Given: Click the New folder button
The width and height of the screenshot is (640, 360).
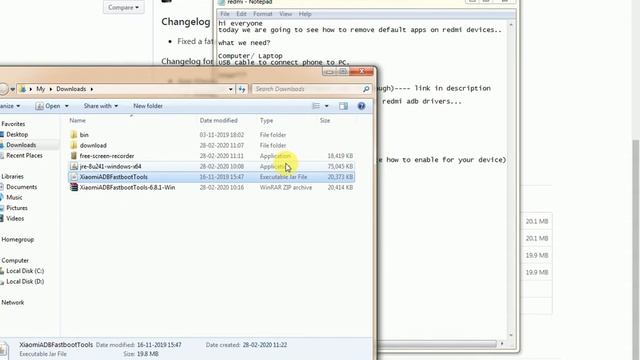Looking at the screenshot, I should [x=148, y=106].
